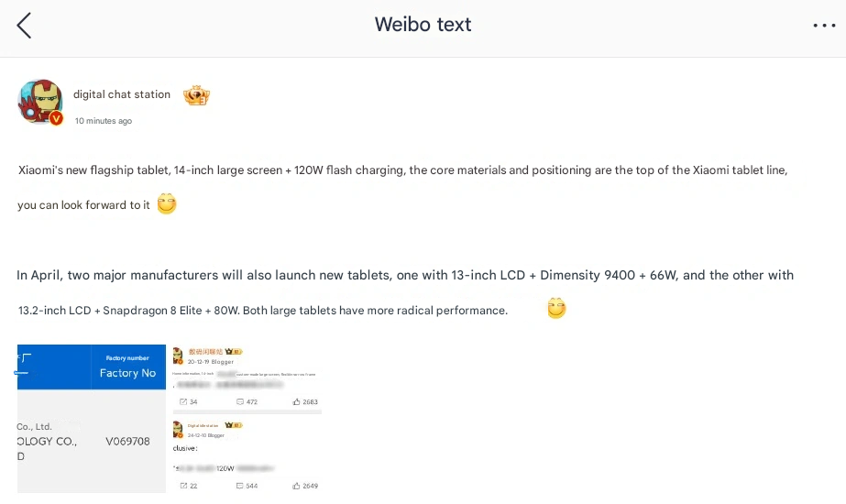The height and width of the screenshot is (504, 846).
Task: Click the comment icon showing 472
Action: click(x=240, y=402)
